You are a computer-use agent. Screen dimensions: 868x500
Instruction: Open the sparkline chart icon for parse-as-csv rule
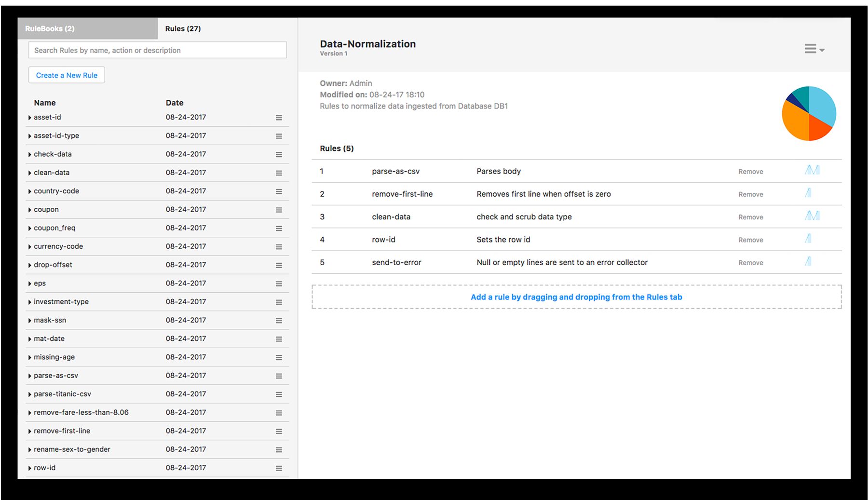(x=812, y=170)
